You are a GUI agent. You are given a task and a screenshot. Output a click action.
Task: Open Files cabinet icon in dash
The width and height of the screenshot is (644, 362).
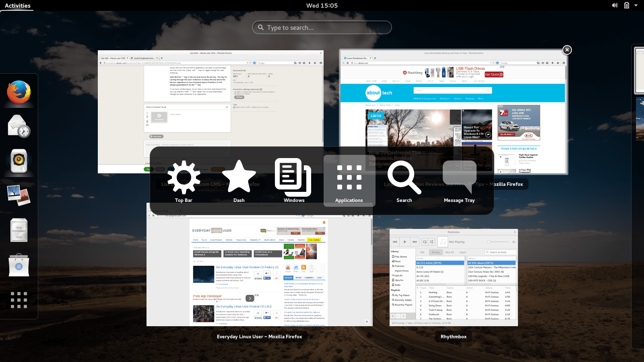[x=19, y=230]
